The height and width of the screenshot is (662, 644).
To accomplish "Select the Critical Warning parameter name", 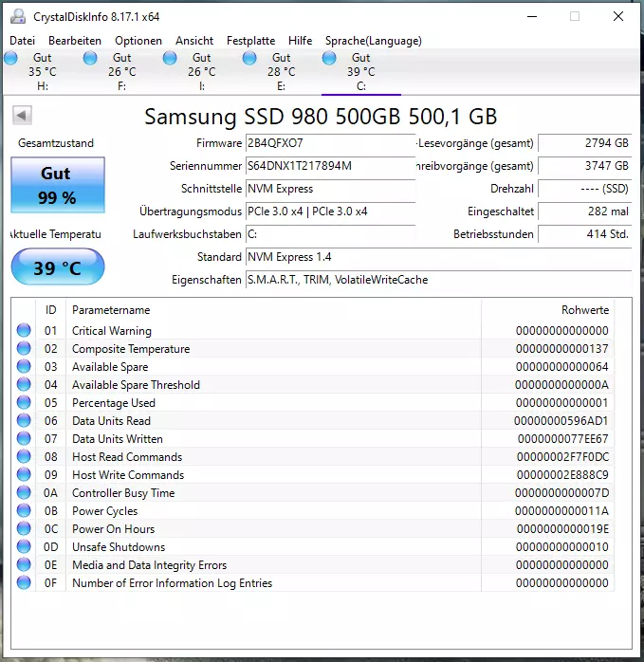I will tap(112, 331).
